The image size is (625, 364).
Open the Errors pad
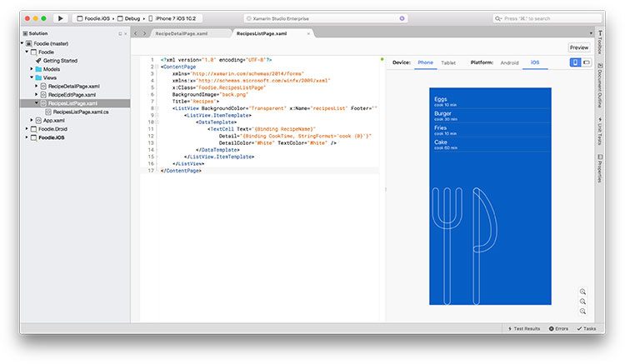coord(558,328)
